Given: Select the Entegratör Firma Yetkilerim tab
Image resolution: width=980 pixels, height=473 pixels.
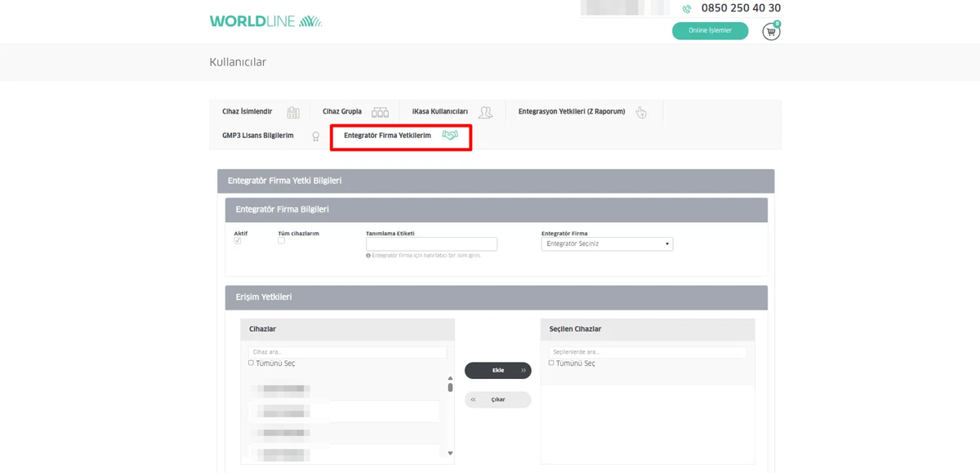Looking at the screenshot, I should (x=401, y=136).
